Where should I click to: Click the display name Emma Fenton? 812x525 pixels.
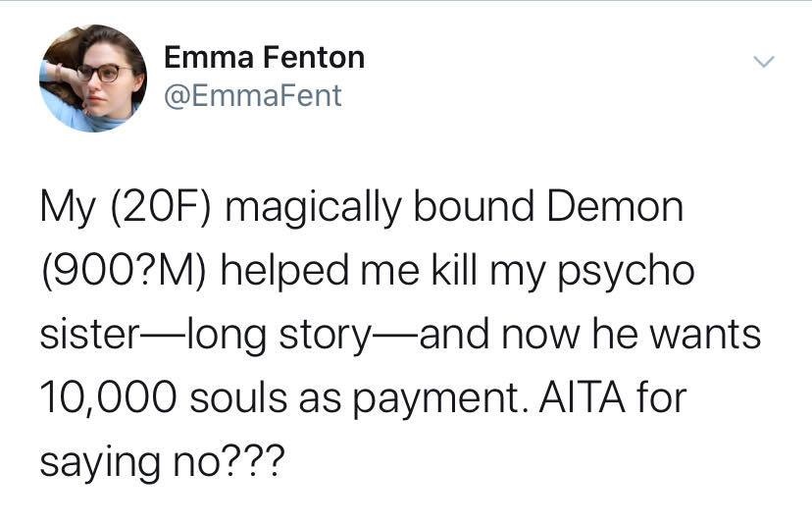[x=264, y=58]
